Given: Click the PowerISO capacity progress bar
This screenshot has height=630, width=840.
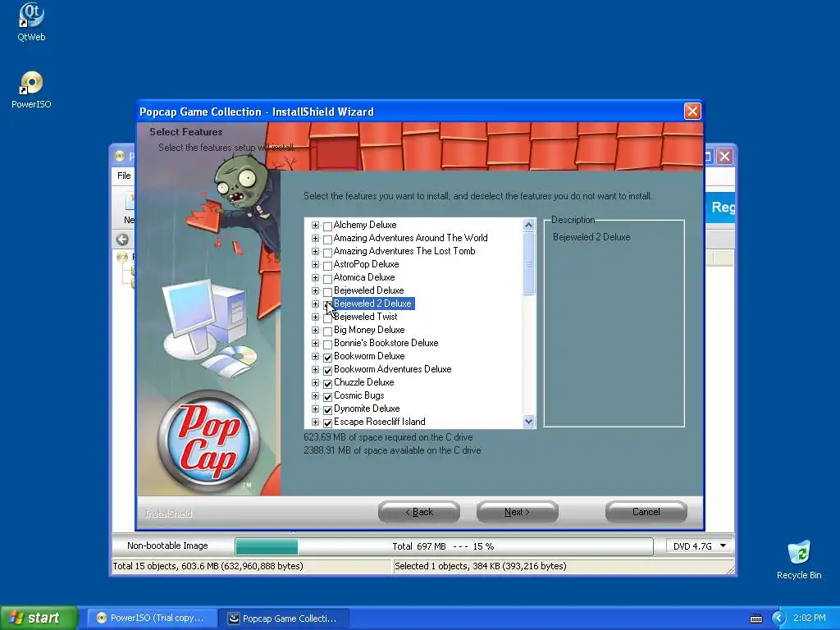Looking at the screenshot, I should pyautogui.click(x=444, y=546).
